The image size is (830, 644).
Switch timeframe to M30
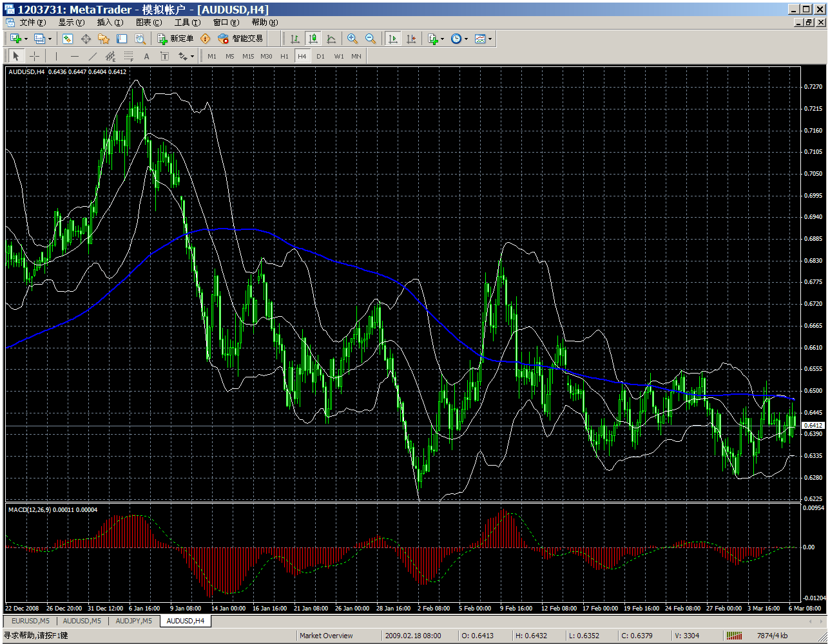coord(266,56)
